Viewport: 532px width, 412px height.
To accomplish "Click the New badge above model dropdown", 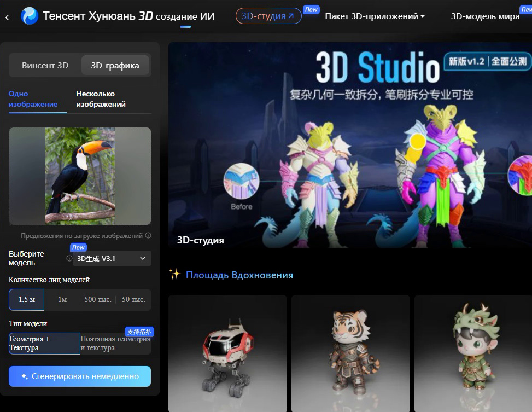I will [78, 248].
